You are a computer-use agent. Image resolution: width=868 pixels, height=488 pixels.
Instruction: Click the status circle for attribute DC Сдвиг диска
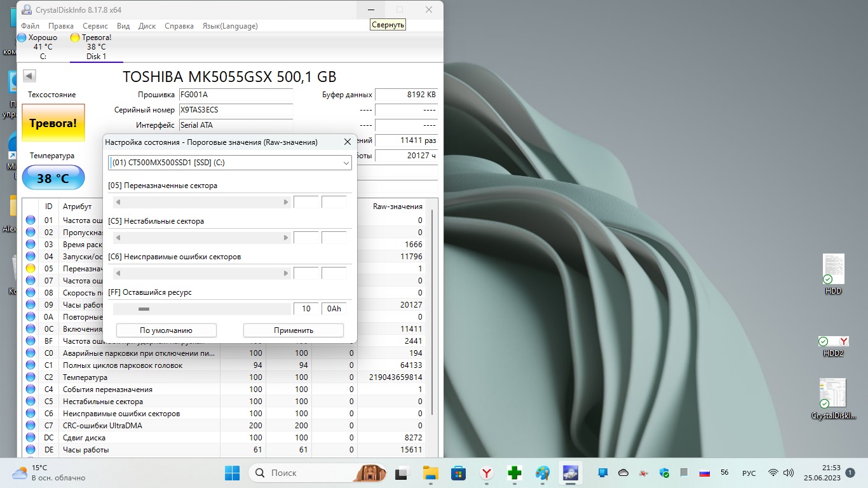(31, 438)
